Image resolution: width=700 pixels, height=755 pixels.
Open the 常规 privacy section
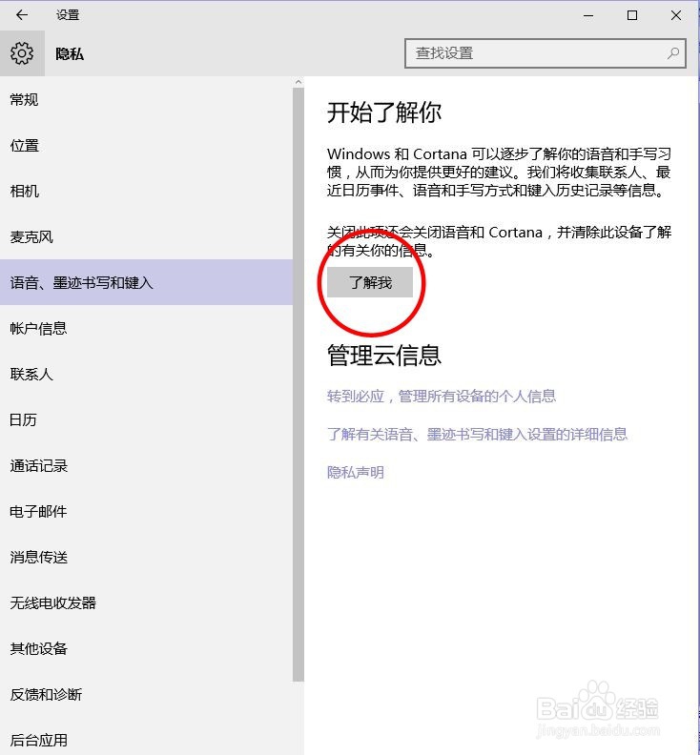146,100
